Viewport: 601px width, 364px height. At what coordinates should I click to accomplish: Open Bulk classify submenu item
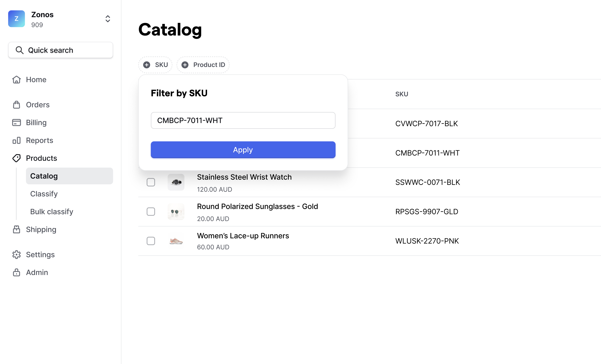click(x=52, y=211)
